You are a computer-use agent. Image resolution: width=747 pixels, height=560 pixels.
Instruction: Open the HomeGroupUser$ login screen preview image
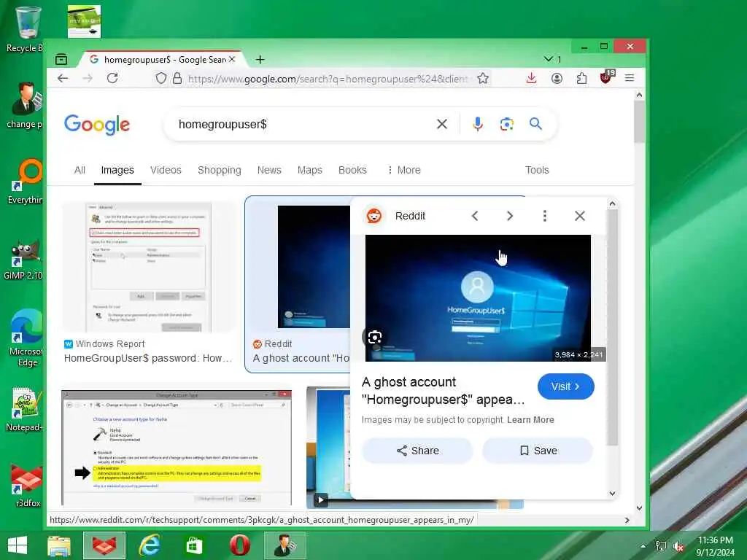(x=478, y=297)
